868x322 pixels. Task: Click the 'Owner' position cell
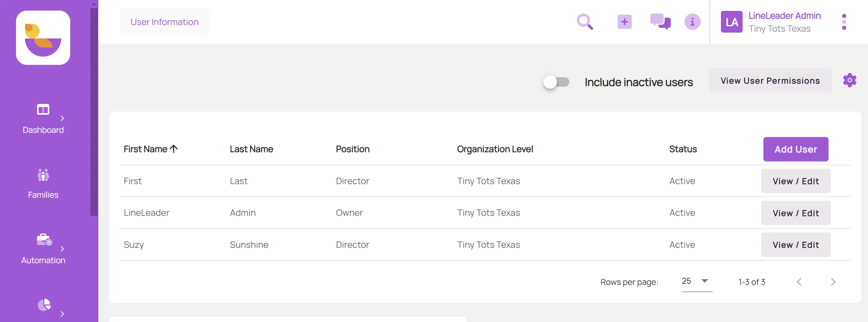pos(349,213)
